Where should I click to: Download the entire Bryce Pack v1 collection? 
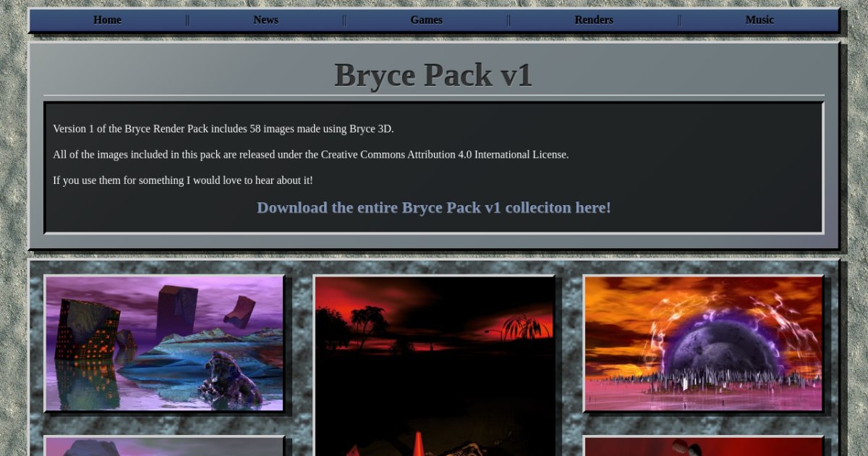(x=433, y=208)
